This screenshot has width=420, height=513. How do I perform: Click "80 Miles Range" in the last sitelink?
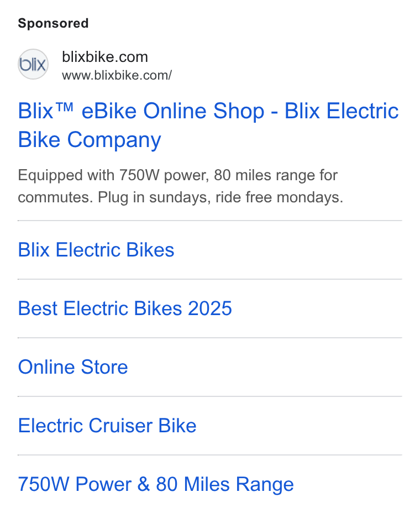(x=225, y=484)
